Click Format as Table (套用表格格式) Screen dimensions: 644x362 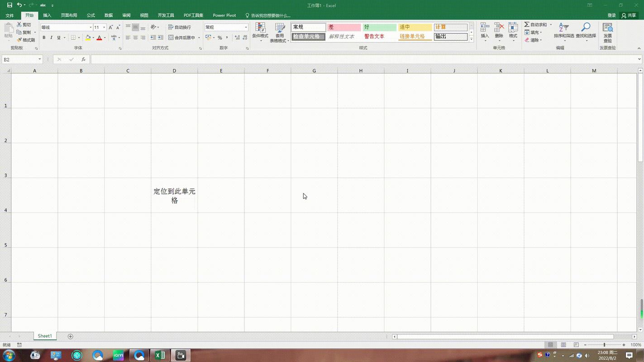coord(279,33)
